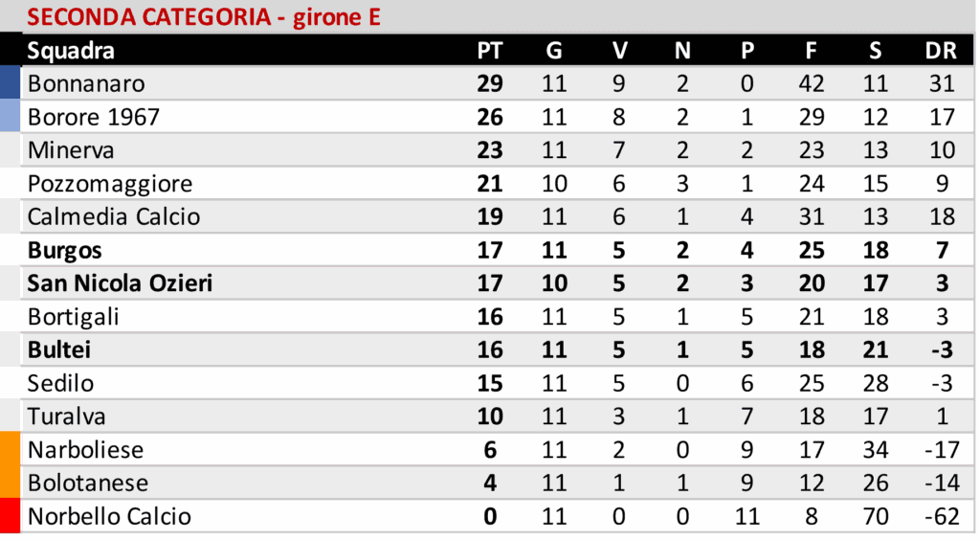Click Norbello Calcio's goal difference -62

click(x=941, y=517)
